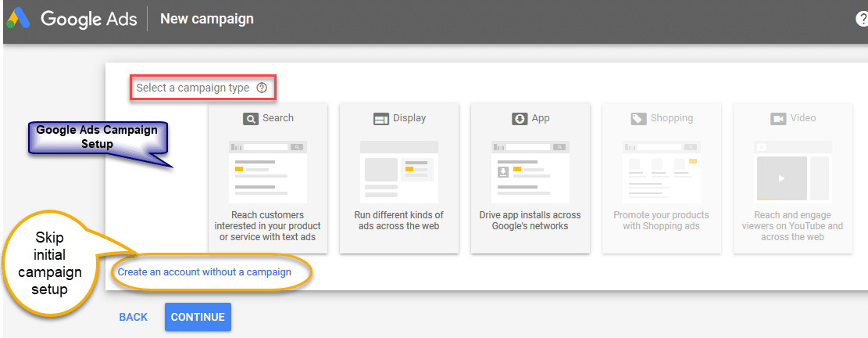868x338 pixels.
Task: Click 'Drive app installs across Google's networks' text
Action: (x=530, y=220)
